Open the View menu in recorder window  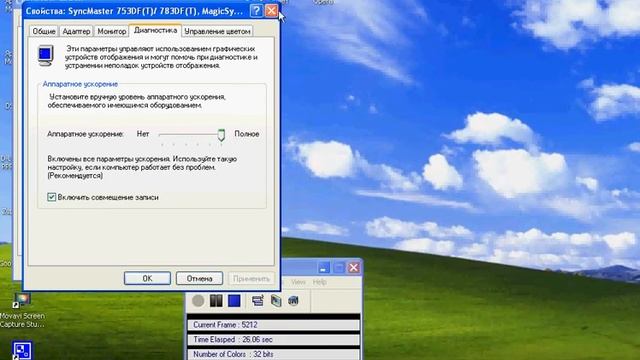point(298,282)
